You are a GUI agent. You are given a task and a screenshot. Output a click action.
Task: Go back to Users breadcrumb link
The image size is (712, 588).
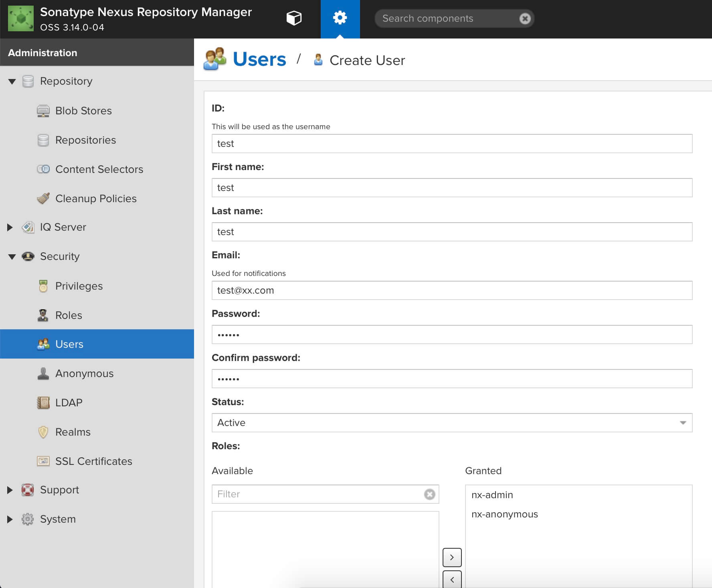point(259,59)
